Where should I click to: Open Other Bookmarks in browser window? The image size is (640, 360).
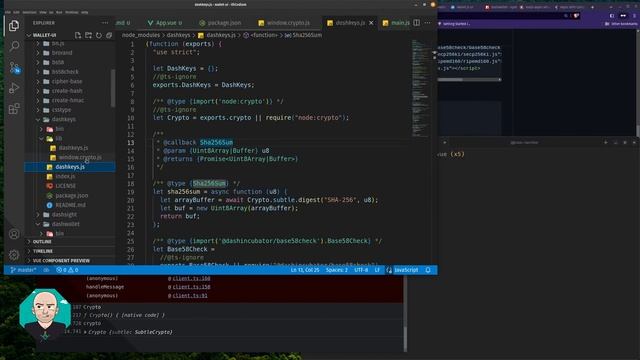(621, 24)
